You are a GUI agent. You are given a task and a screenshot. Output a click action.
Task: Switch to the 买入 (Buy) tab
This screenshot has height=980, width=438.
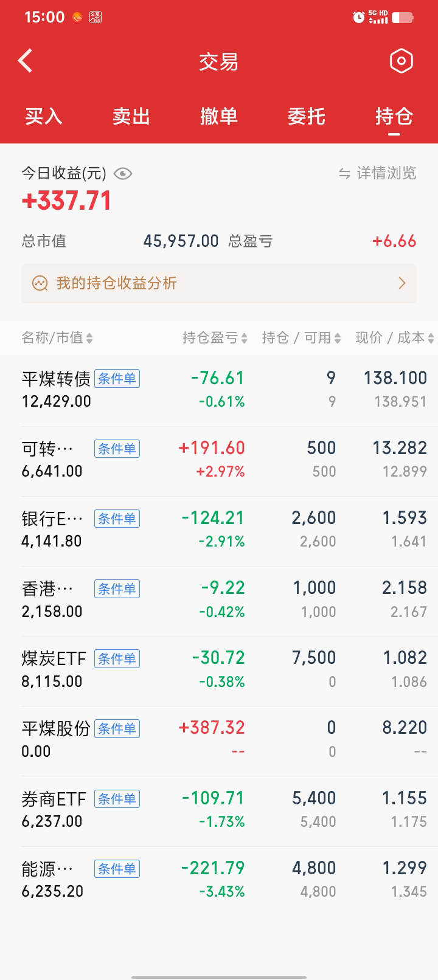pos(44,116)
